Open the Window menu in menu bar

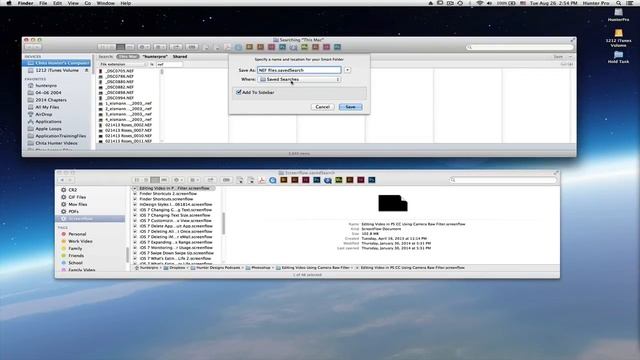105,3
